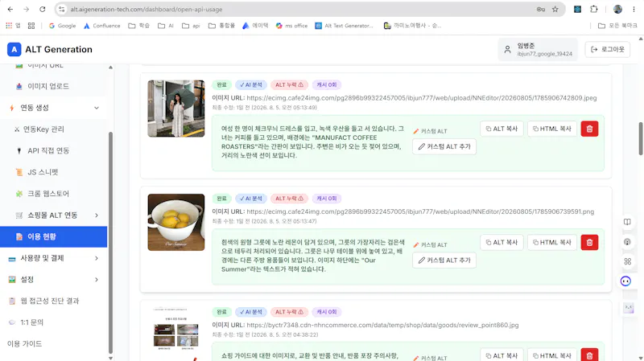
Task: Open the 모든 북마크 folder
Action: 617,26
